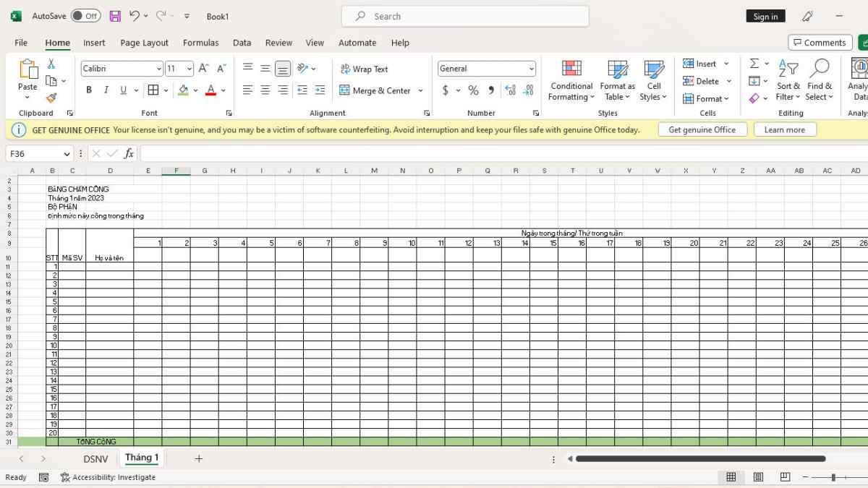Switch to Page Layout view in status bar

(758, 477)
